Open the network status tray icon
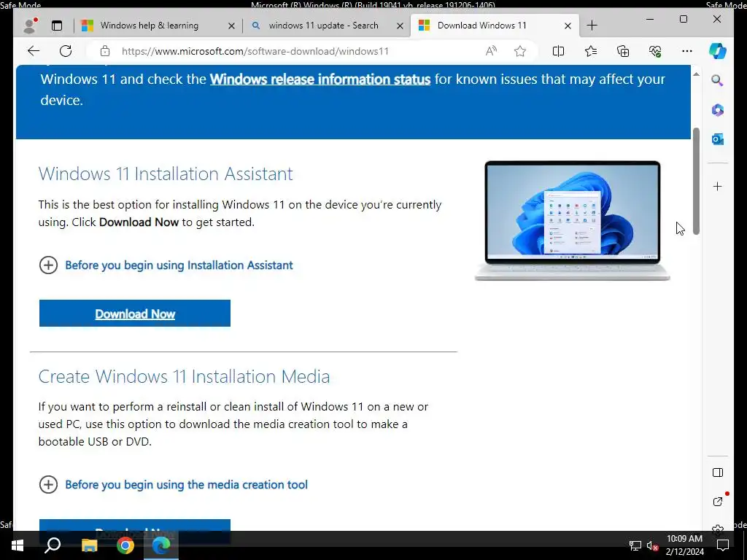Viewport: 747px width, 560px height. pos(635,545)
